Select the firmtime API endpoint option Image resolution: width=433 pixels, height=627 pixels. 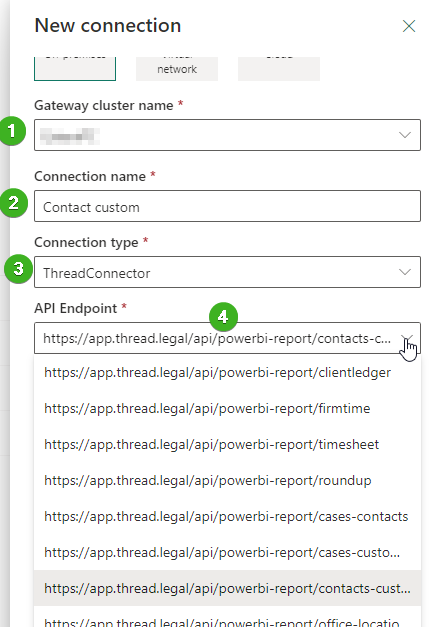click(227, 409)
